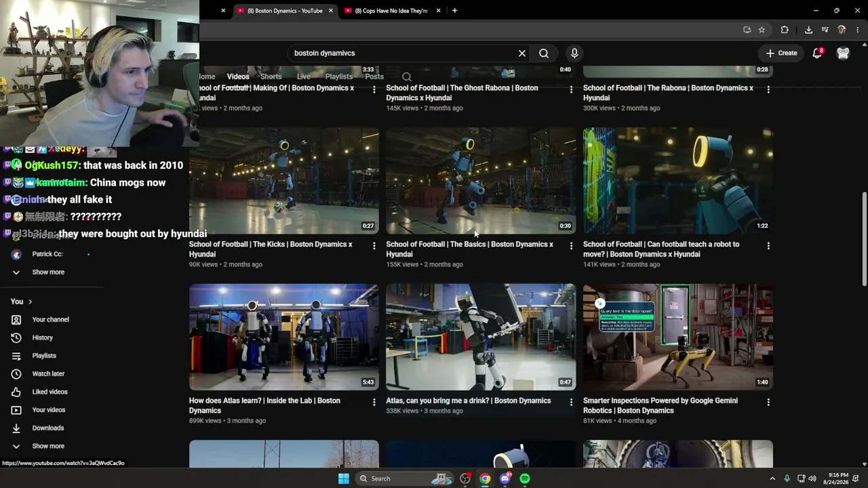Open options for Making Of video
The image size is (868, 488).
tap(374, 89)
